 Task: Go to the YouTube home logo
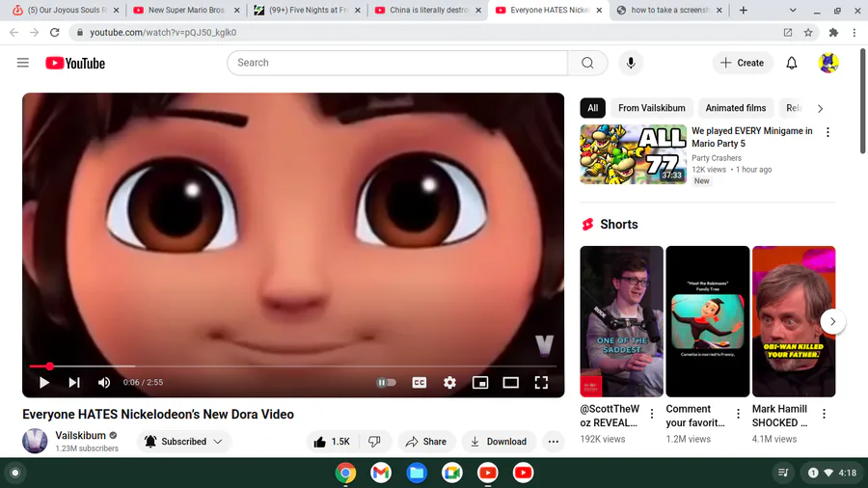click(75, 63)
